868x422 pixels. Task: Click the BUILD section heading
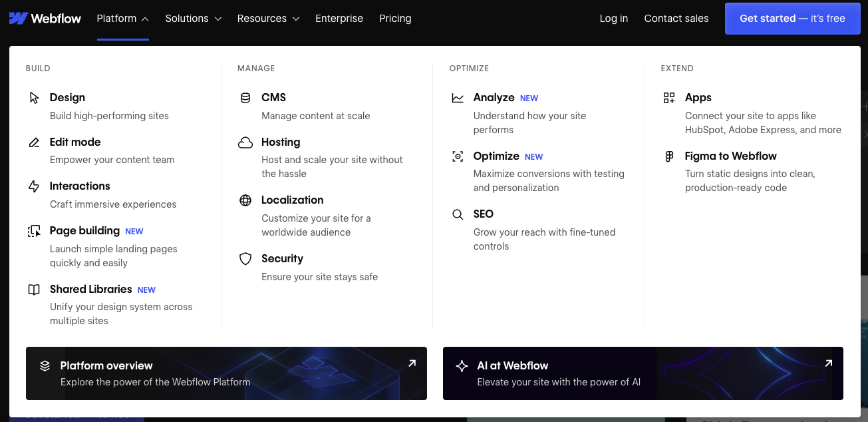coord(38,69)
